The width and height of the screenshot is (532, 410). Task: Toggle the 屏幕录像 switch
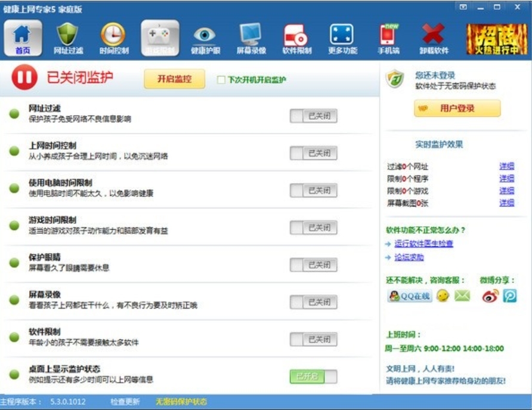coord(314,302)
